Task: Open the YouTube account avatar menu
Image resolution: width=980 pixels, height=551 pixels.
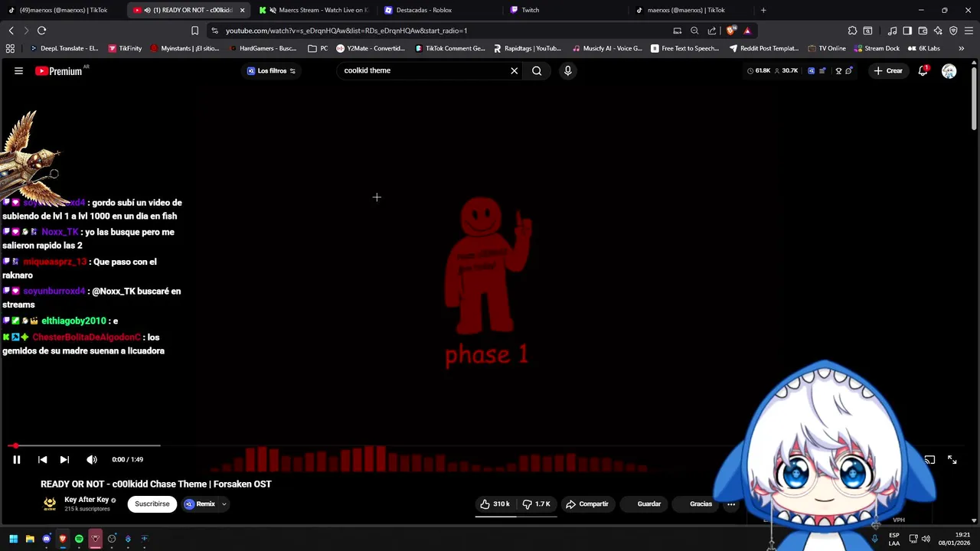Action: coord(949,70)
